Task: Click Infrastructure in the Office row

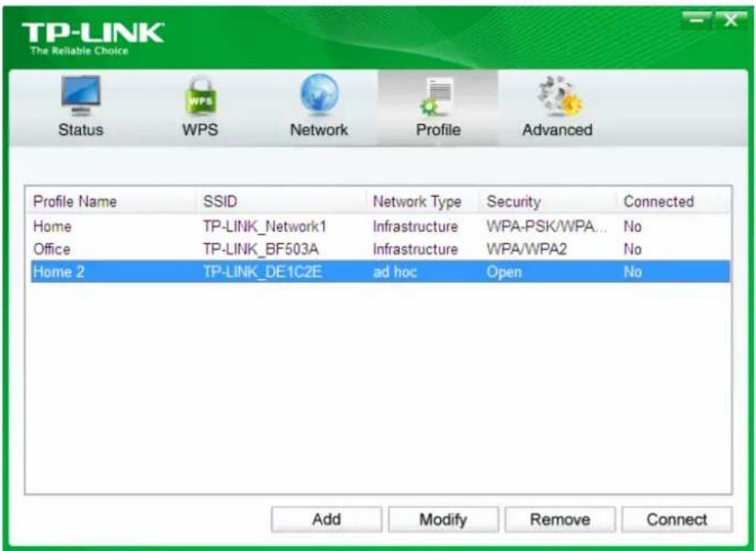Action: pos(415,249)
